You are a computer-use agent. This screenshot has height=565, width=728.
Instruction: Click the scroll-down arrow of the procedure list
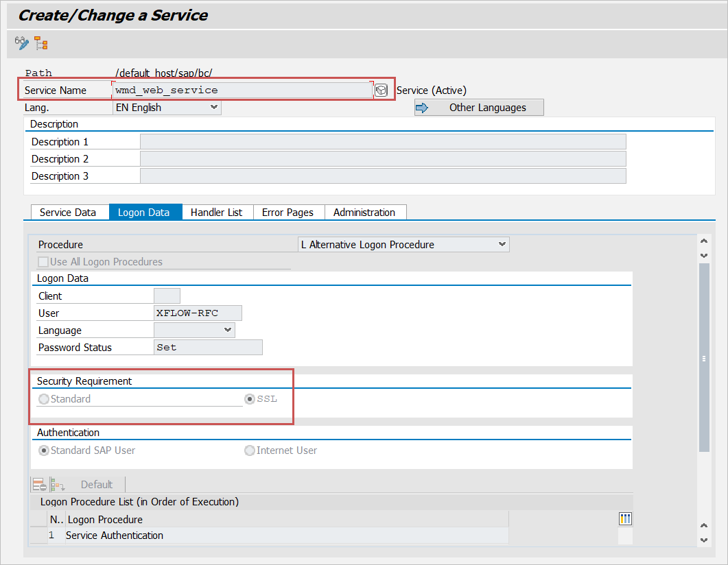point(703,540)
